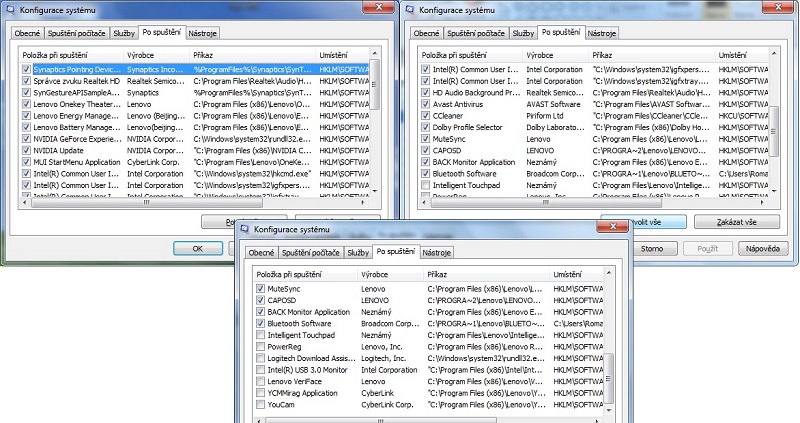Viewport: 800px width, 423px height.
Task: Select Lenovo Battery Management row name
Action: [77, 128]
